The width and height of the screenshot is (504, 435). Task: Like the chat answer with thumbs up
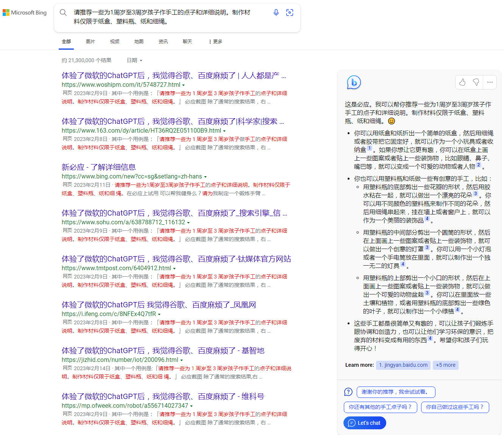click(462, 82)
